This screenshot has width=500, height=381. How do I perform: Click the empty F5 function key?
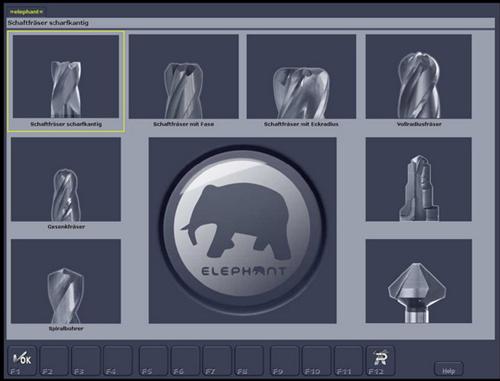pyautogui.click(x=153, y=361)
